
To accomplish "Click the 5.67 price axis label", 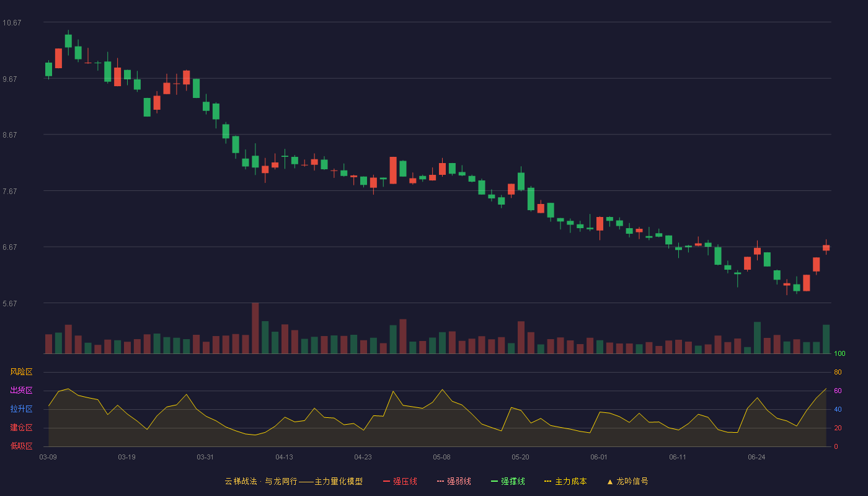I will coord(10,304).
